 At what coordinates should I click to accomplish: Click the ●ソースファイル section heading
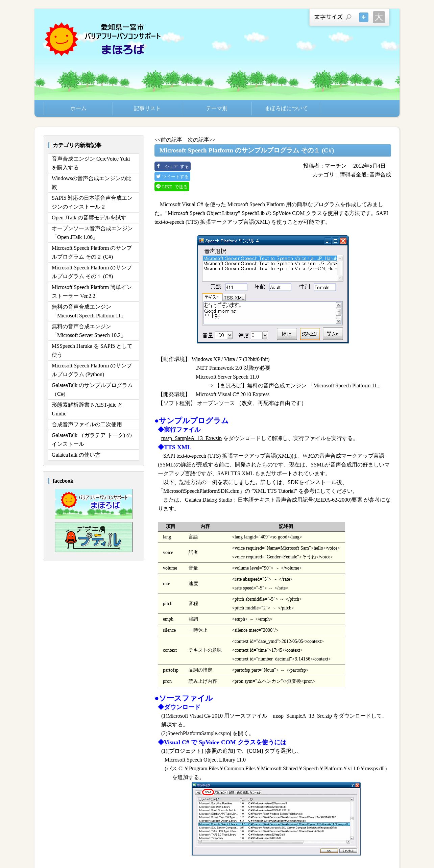[184, 698]
